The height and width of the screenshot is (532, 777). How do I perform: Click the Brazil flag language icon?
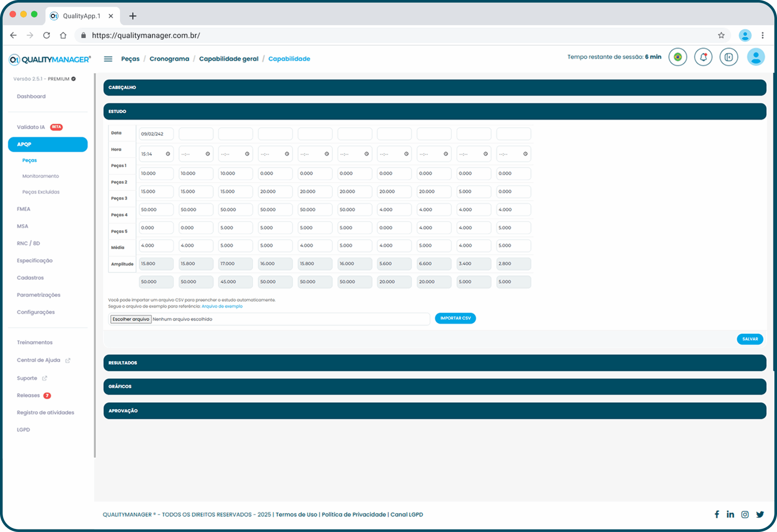[677, 57]
